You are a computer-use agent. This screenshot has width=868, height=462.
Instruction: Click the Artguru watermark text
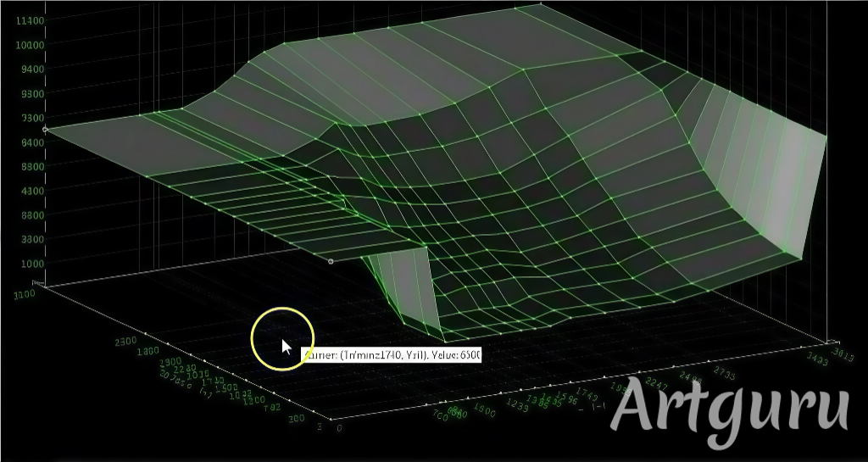click(x=729, y=409)
